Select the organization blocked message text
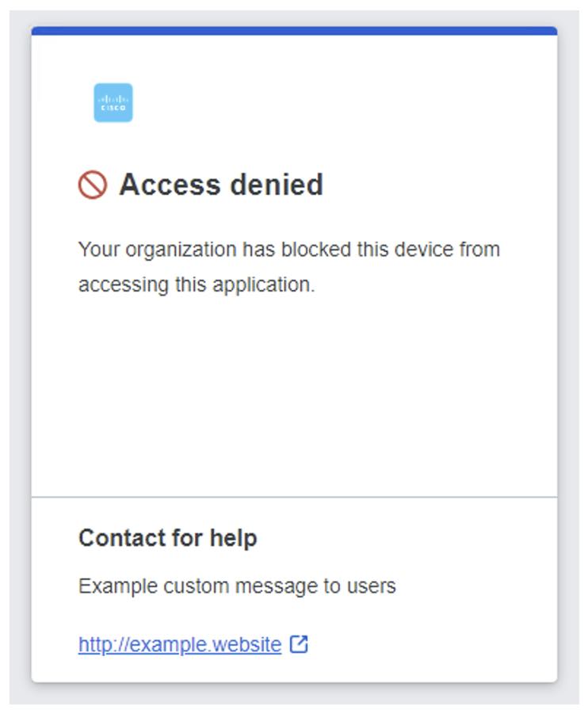 288,265
